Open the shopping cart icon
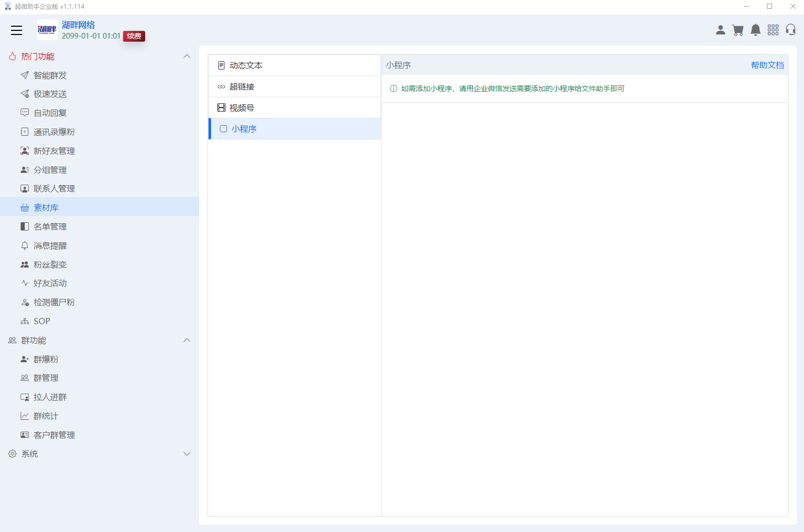Screen dimensions: 804x532 pos(738,30)
